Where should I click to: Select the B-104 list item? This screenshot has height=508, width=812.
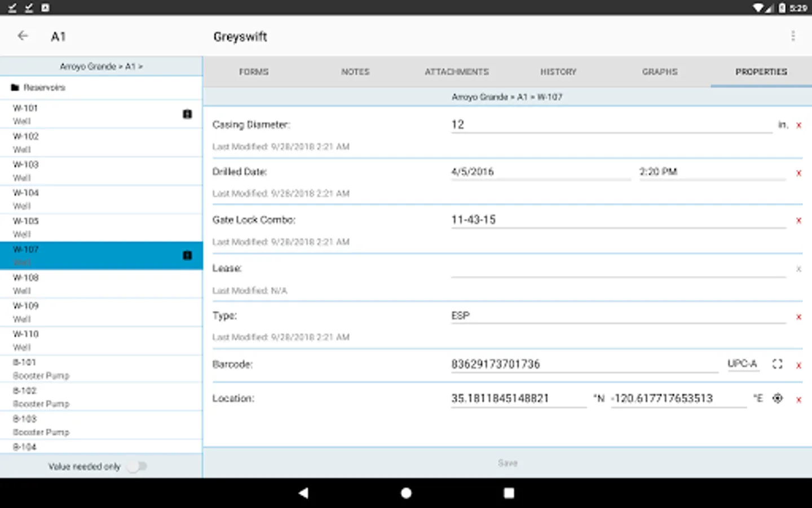click(101, 446)
